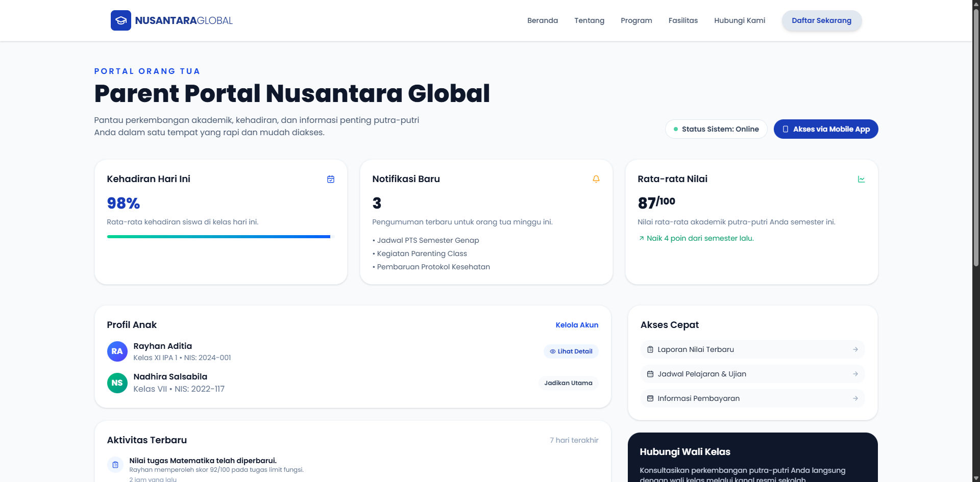
Task: Click the calendar icon in Kehadiran Hari Ini
Action: click(331, 179)
